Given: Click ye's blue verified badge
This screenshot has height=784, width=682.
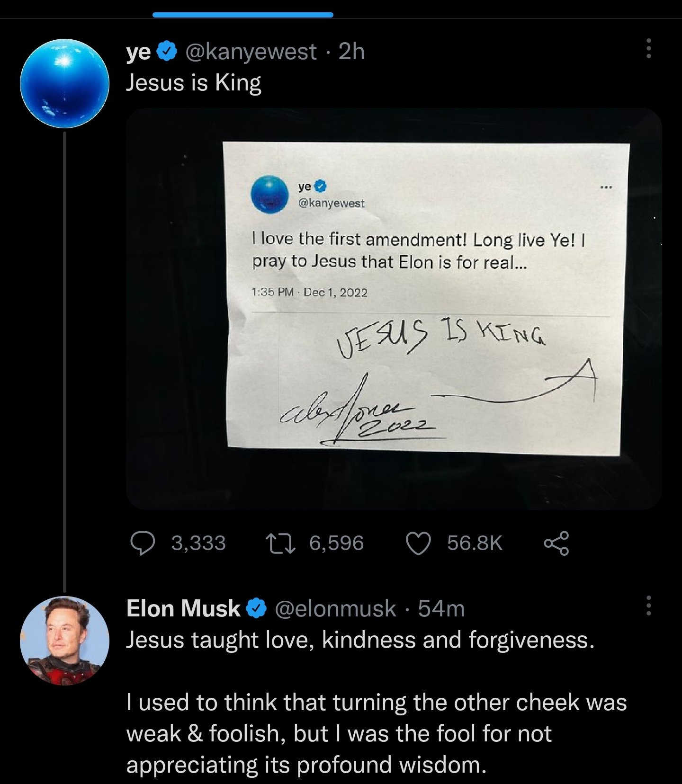Looking at the screenshot, I should tap(167, 52).
